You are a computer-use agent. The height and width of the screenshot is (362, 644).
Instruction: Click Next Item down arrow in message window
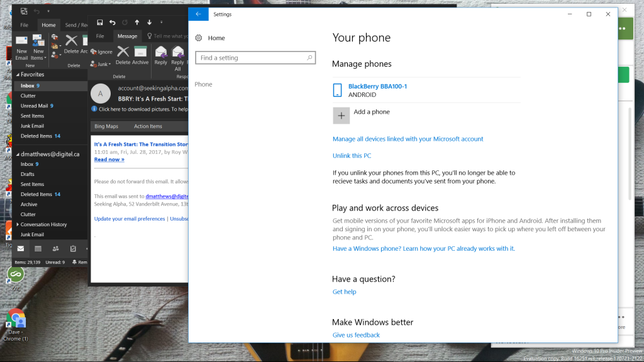[x=150, y=22]
